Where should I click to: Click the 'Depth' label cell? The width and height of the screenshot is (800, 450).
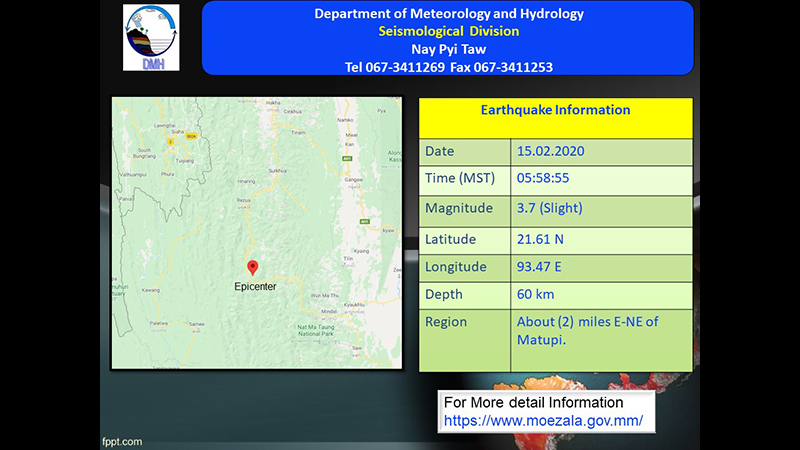[465, 296]
